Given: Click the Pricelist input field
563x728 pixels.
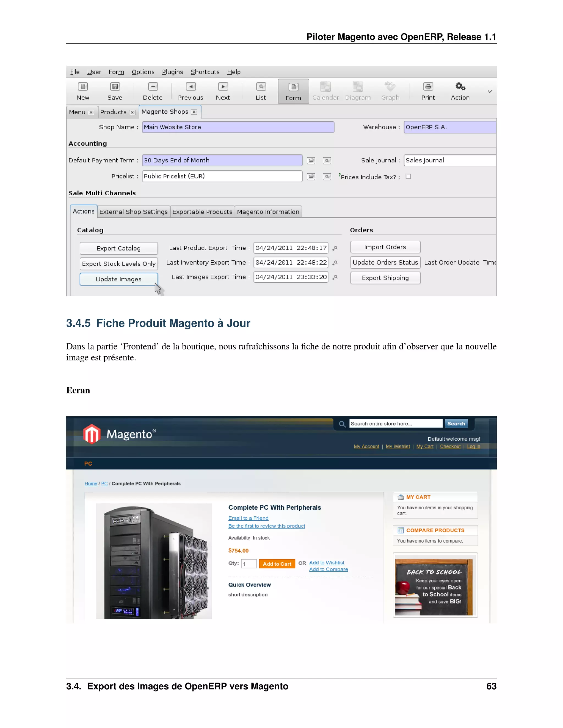Looking at the screenshot, I should point(222,176).
